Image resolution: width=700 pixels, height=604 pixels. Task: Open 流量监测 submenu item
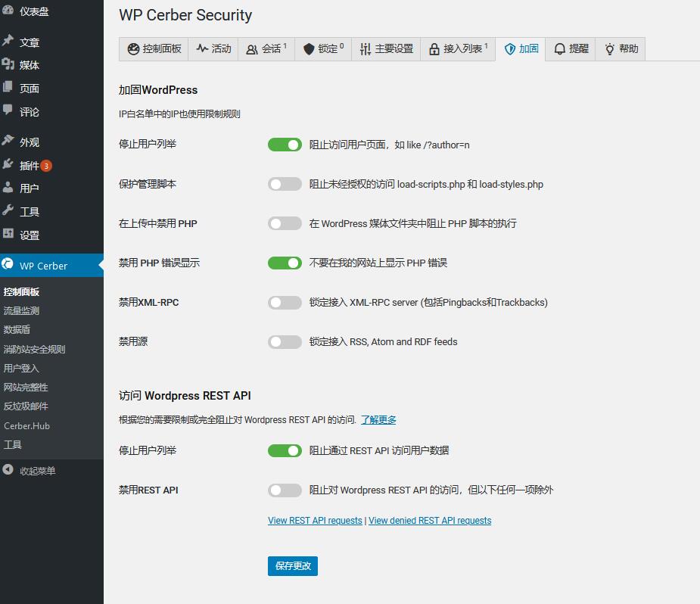[x=21, y=311]
